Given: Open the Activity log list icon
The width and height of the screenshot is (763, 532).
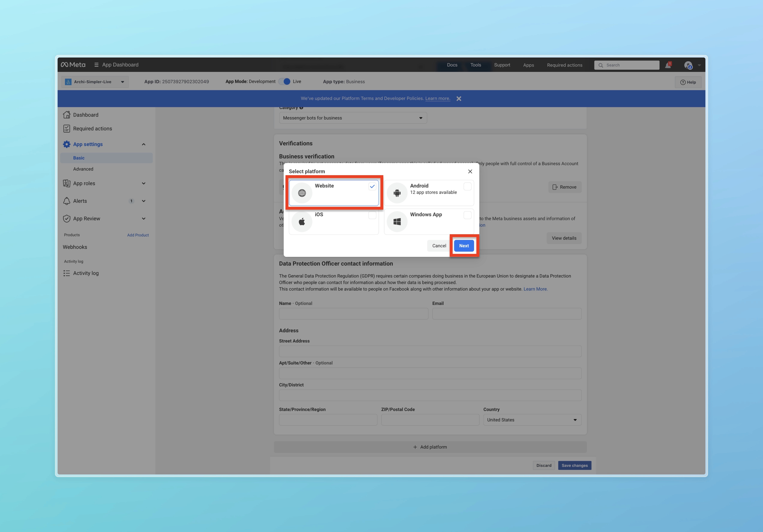Looking at the screenshot, I should coord(67,273).
